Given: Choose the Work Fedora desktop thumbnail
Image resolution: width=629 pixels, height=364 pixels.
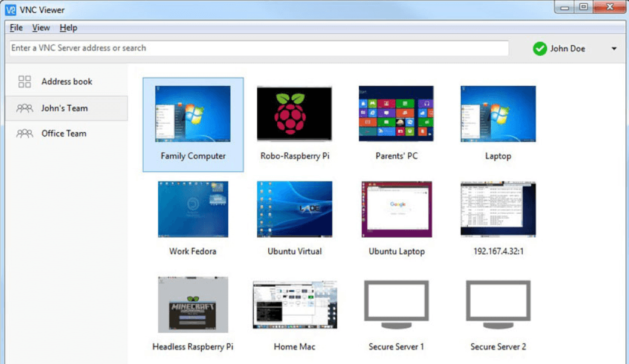Looking at the screenshot, I should pos(193,209).
